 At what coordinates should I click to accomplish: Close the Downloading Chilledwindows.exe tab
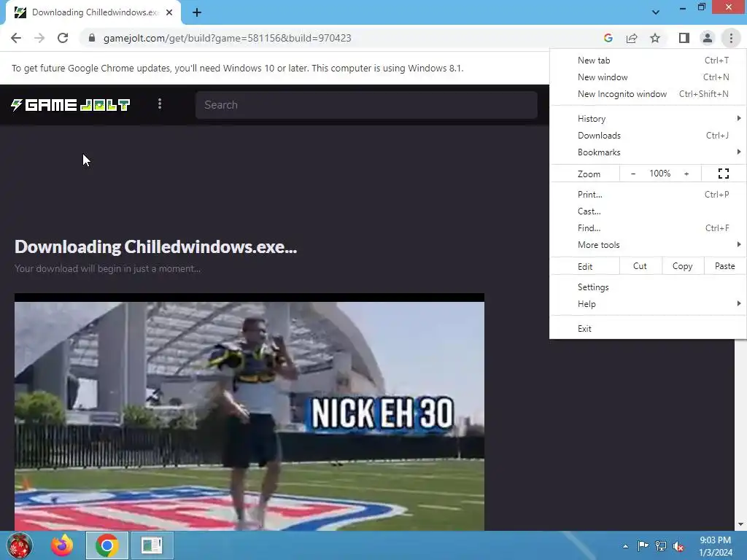tap(169, 13)
